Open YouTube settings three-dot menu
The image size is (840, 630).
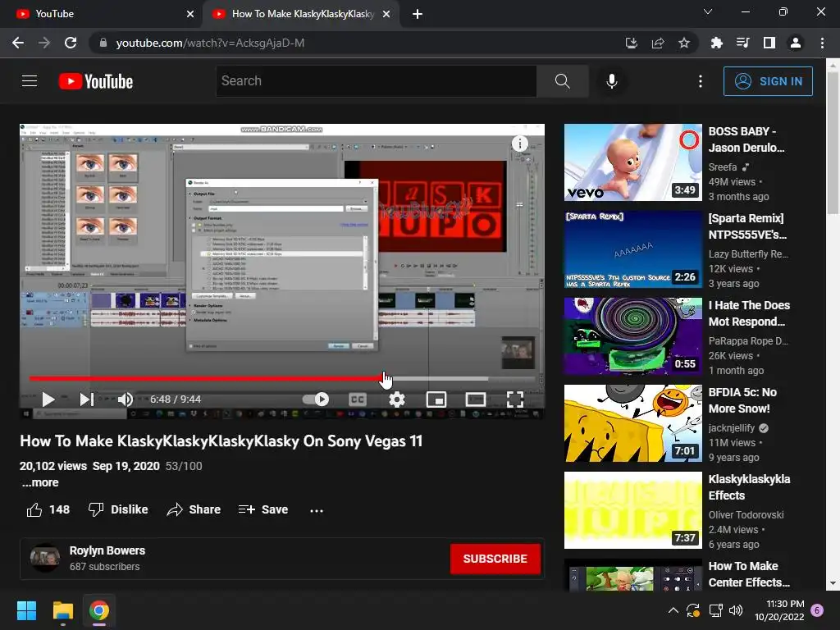(701, 81)
